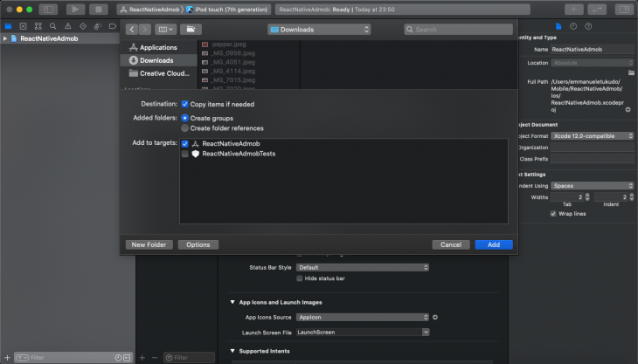Open the Breakpoint navigator
638x364 pixels.
click(113, 26)
